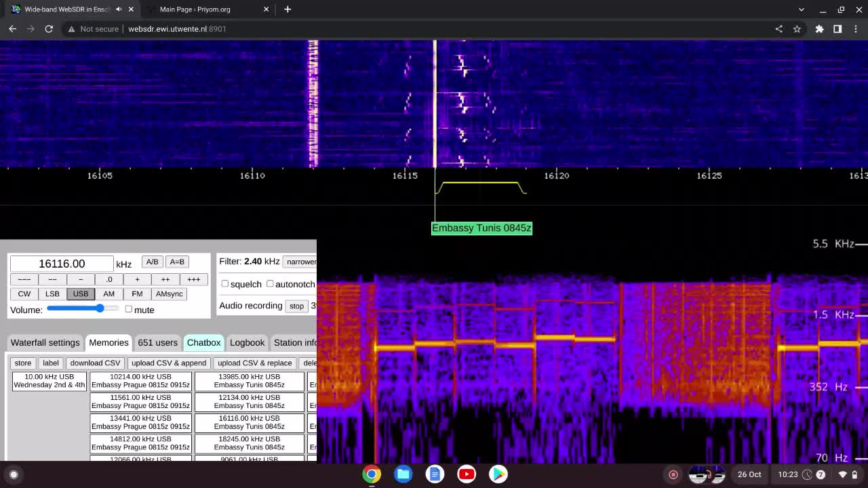Click the 16116.00 frequency input field
Viewport: 868px width, 488px height.
(x=62, y=264)
